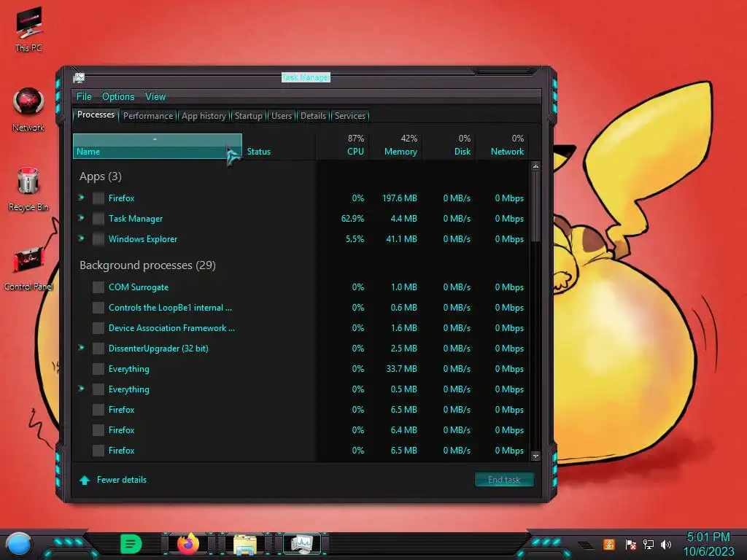Click the volume speaker tray icon
747x560 pixels.
[666, 544]
